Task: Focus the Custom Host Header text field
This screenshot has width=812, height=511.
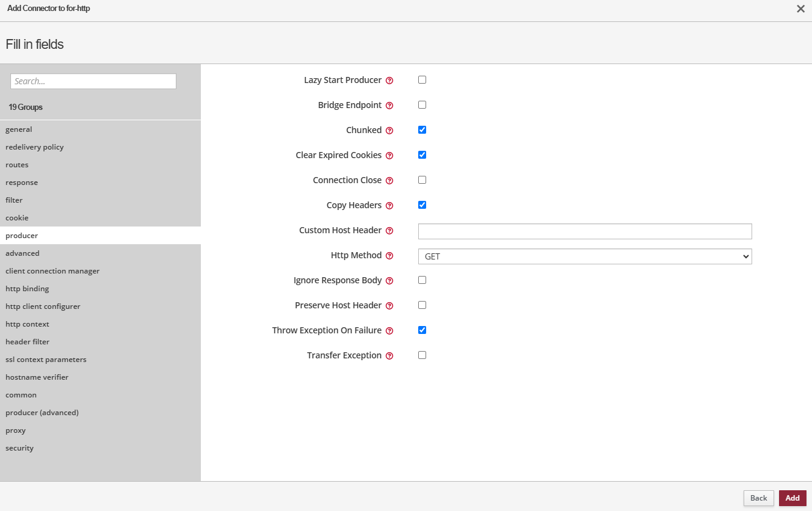Action: pos(584,231)
